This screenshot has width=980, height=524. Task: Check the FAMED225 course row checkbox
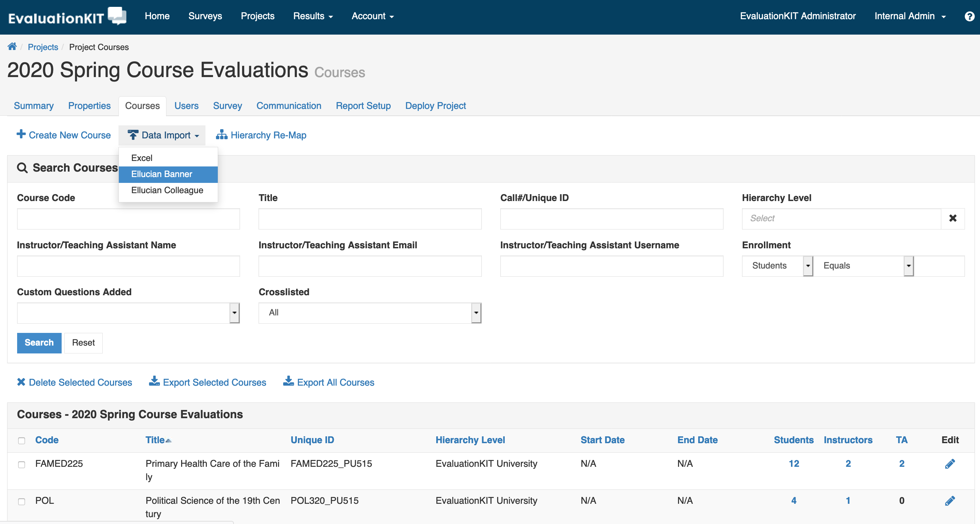click(x=22, y=465)
